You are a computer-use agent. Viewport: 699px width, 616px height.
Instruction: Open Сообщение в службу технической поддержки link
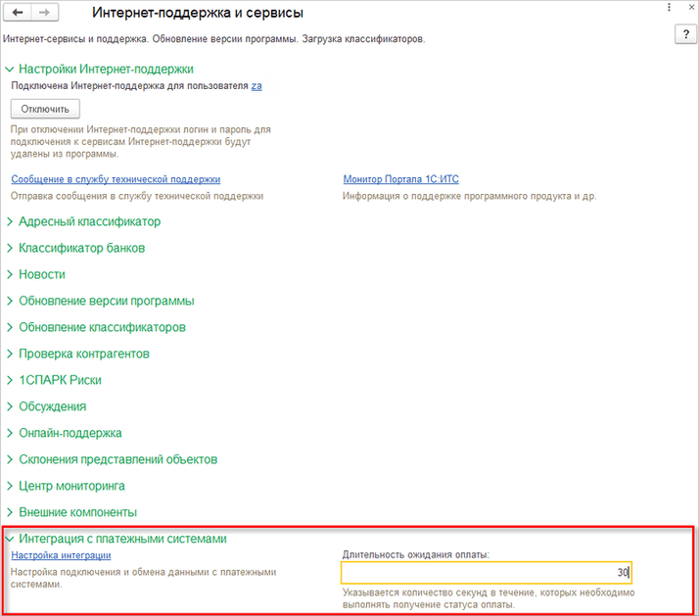(x=116, y=179)
